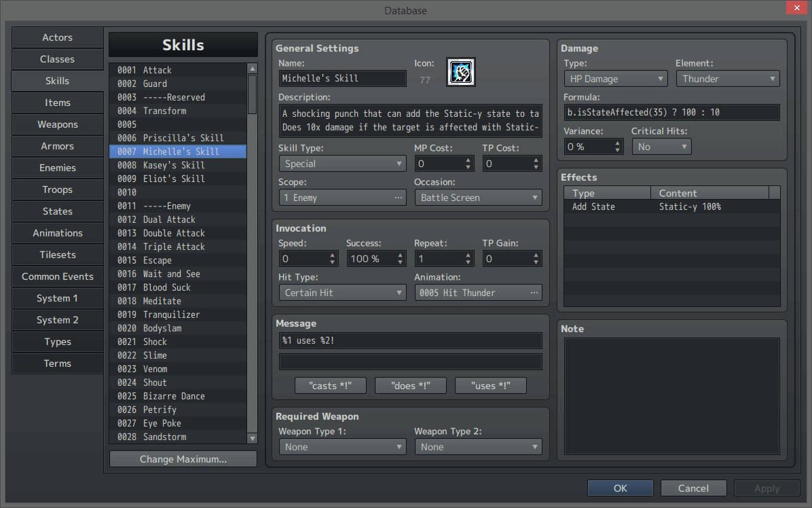Image resolution: width=812 pixels, height=508 pixels.
Task: Edit the damage Formula input field
Action: pos(671,112)
